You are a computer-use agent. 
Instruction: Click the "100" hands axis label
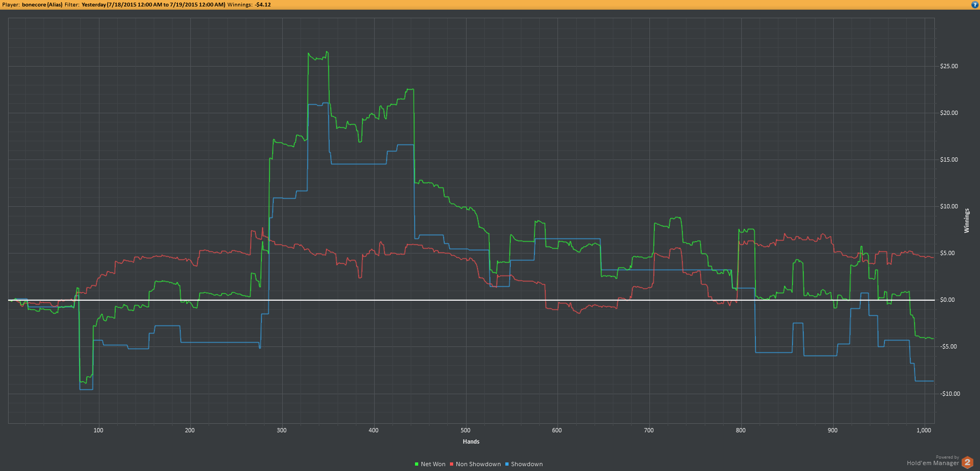click(98, 430)
